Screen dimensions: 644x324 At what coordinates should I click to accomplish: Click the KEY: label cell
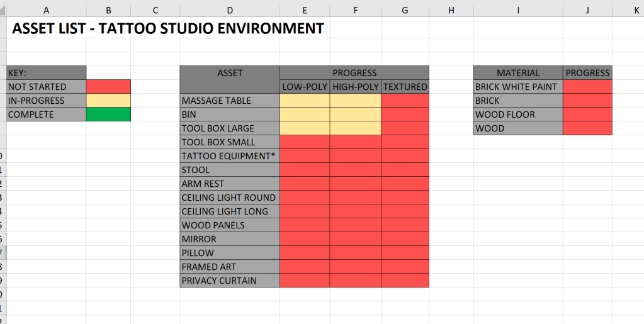tap(46, 73)
